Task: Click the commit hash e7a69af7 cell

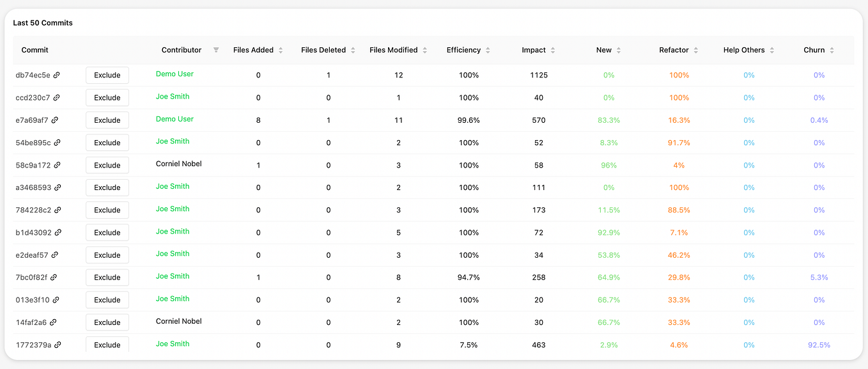Action: [35, 120]
